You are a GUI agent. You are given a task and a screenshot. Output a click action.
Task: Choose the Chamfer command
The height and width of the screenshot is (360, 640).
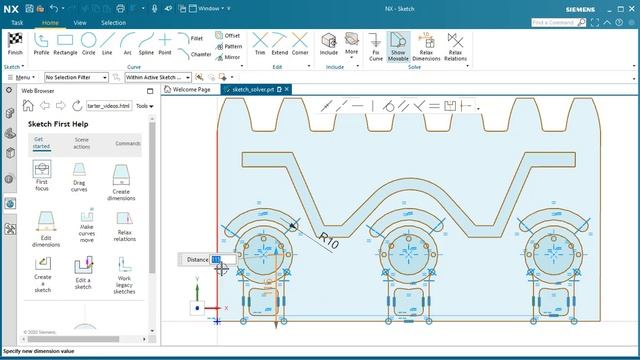tap(195, 54)
